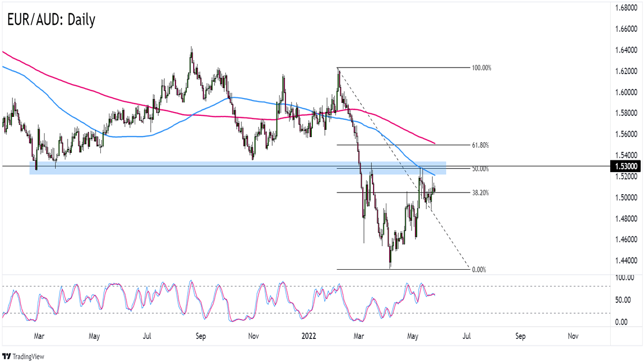Click the TradingView logo icon
This screenshot has height=362, width=644.
pos(8,356)
